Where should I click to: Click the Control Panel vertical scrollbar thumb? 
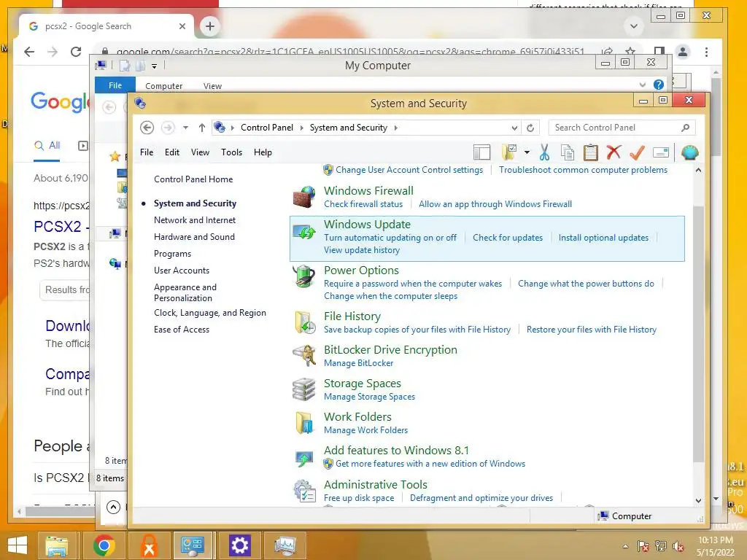[698, 333]
